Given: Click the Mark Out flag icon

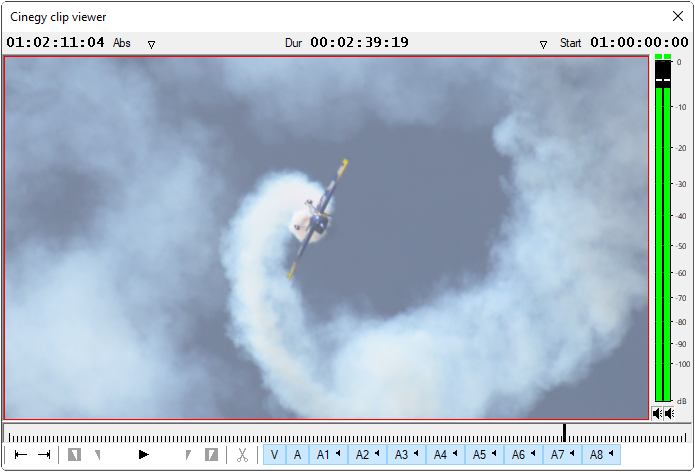Looking at the screenshot, I should tap(211, 455).
